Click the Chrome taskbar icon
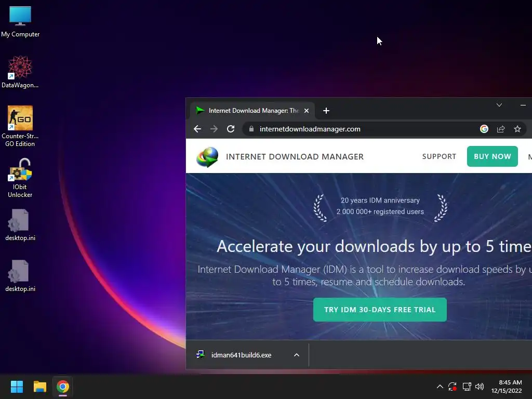 tap(63, 387)
